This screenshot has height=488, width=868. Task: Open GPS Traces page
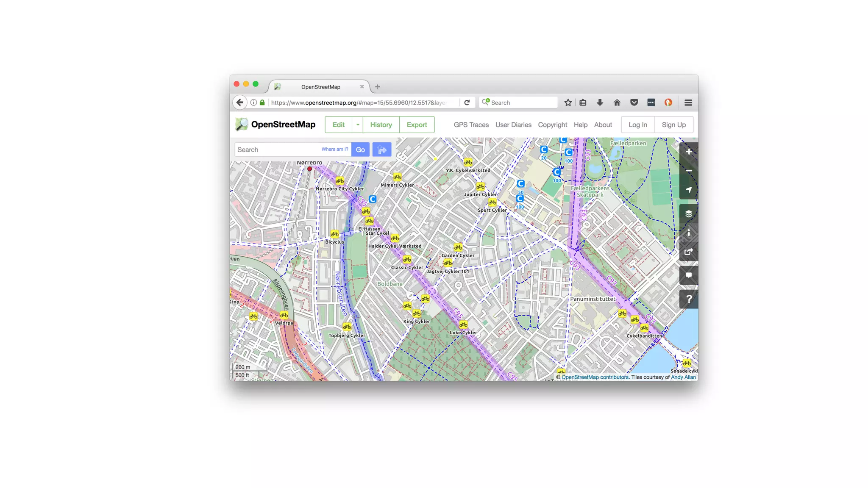tap(471, 125)
